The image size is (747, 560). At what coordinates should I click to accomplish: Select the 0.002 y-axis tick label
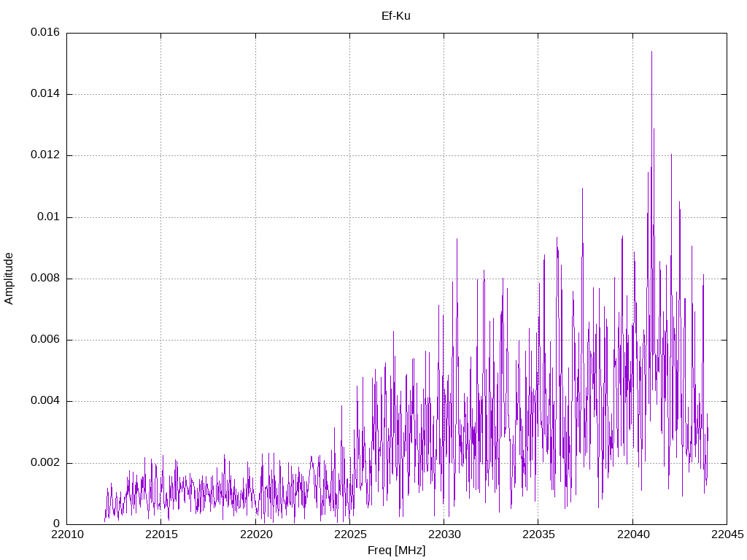coord(45,463)
